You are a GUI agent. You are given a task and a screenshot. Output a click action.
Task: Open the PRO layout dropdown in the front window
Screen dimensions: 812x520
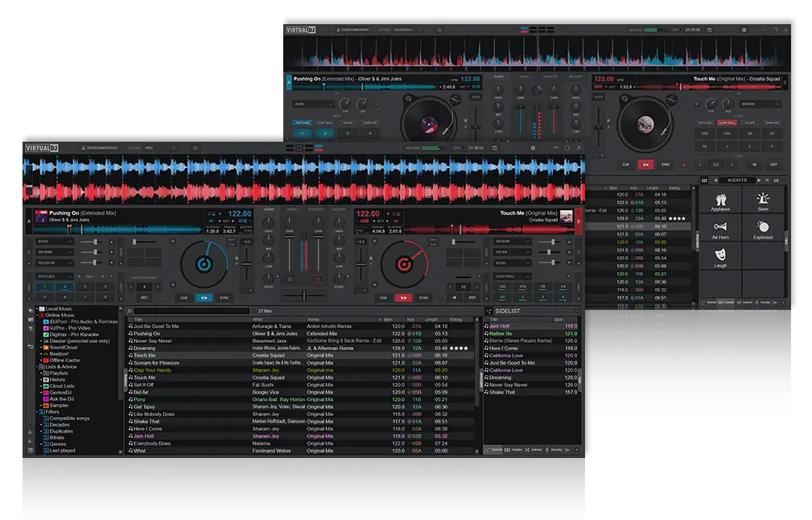coord(160,148)
